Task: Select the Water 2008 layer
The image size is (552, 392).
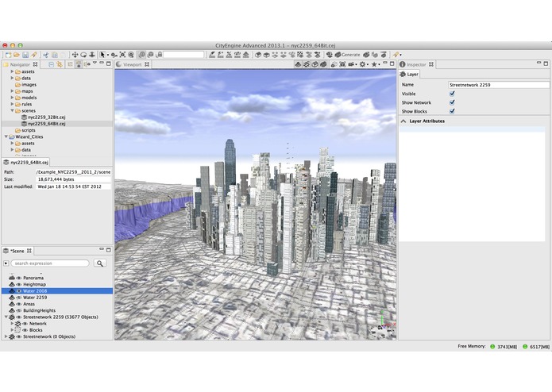Action: click(x=57, y=290)
